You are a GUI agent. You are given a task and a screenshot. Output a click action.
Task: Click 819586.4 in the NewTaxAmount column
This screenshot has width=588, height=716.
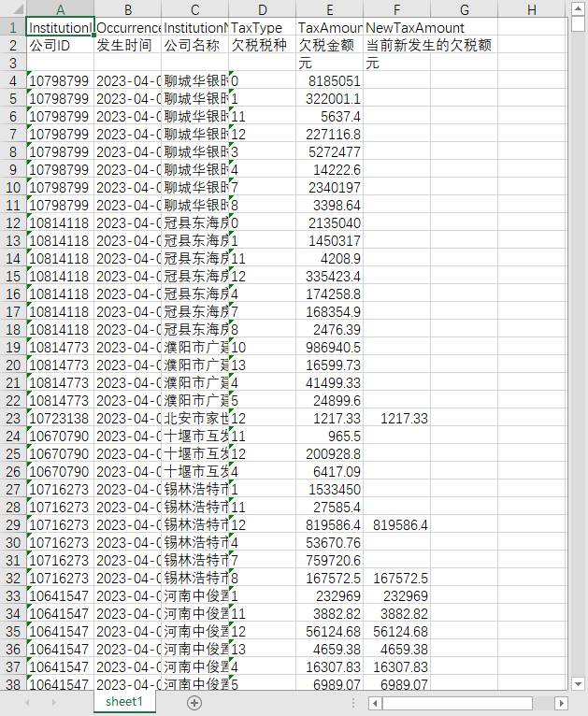(x=396, y=524)
